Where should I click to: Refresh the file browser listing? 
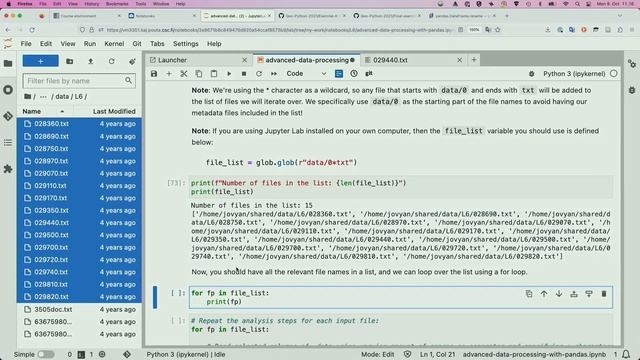tap(111, 61)
